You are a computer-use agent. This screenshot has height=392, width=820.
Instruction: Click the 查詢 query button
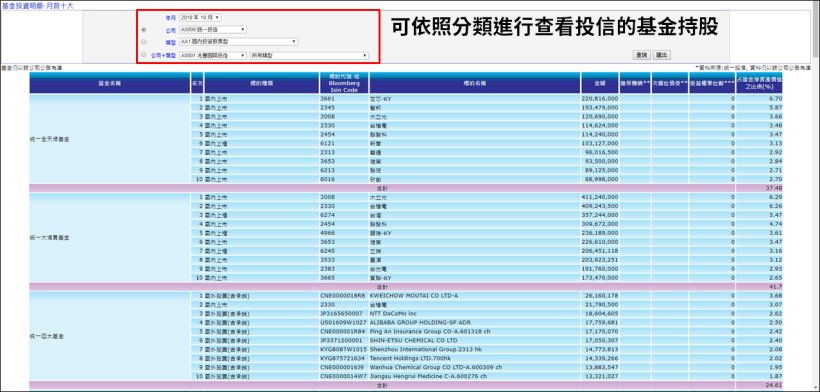pos(642,55)
